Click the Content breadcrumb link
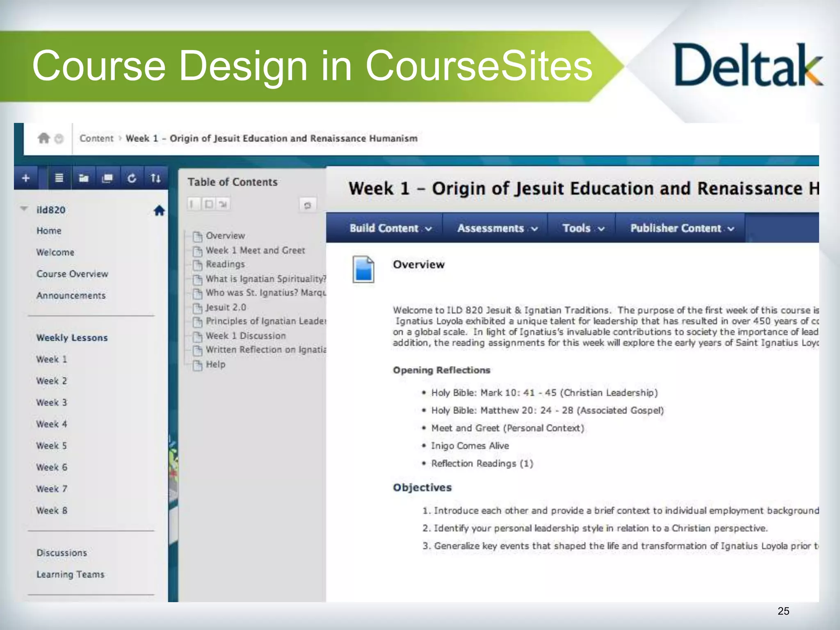Viewport: 840px width, 630px height. (96, 139)
